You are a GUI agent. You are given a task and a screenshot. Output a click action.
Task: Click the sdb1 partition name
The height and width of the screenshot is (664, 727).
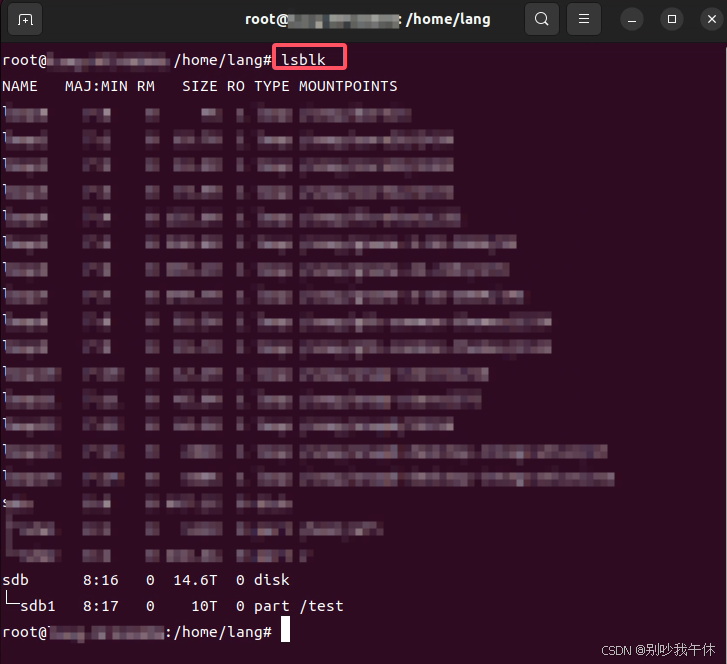point(38,606)
